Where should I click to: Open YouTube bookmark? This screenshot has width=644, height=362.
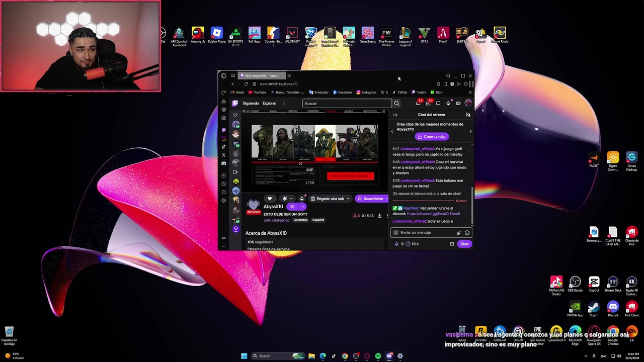tap(257, 93)
